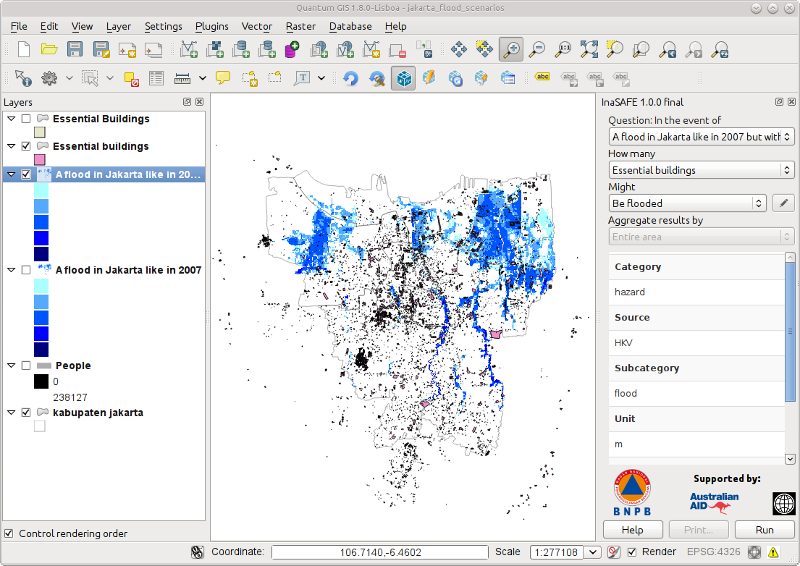Open the Attribute Table icon
The height and width of the screenshot is (566, 800).
point(156,78)
